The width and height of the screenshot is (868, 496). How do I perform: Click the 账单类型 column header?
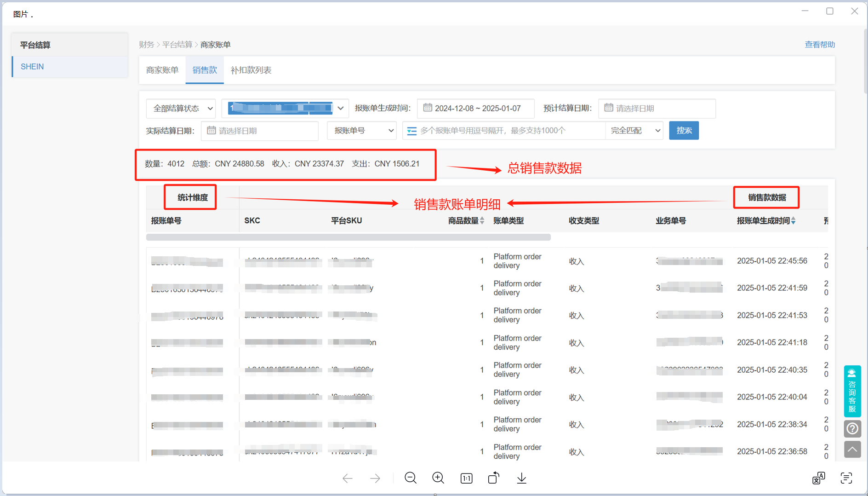pyautogui.click(x=508, y=221)
